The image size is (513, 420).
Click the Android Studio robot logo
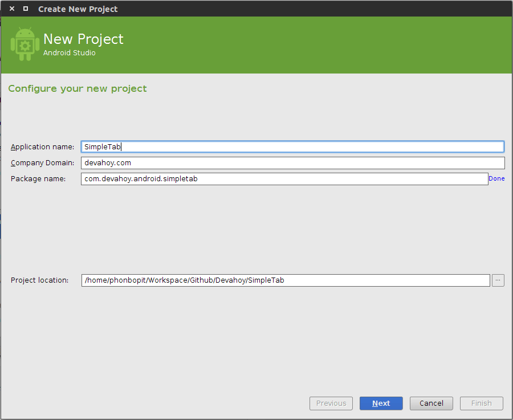[25, 44]
